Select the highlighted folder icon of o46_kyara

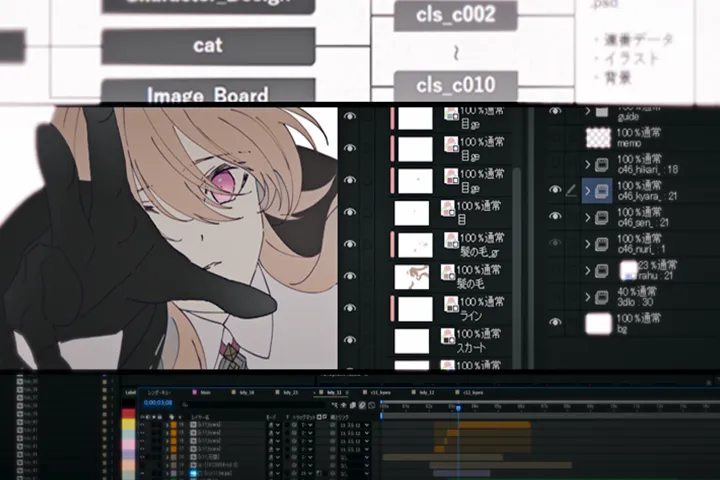pyautogui.click(x=602, y=191)
